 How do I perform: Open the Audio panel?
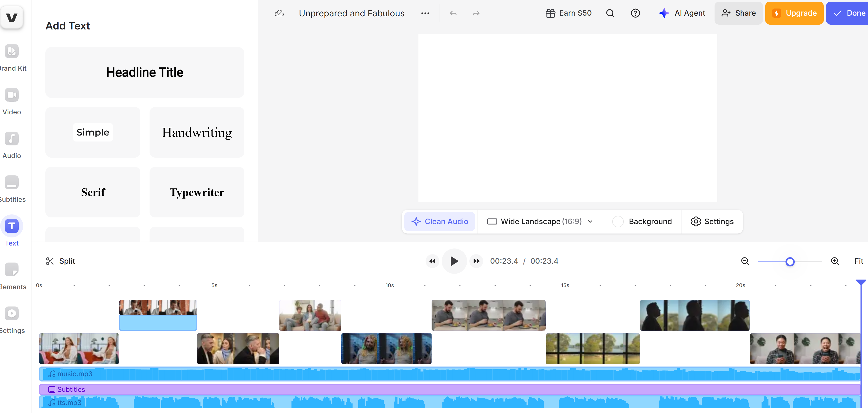click(12, 145)
